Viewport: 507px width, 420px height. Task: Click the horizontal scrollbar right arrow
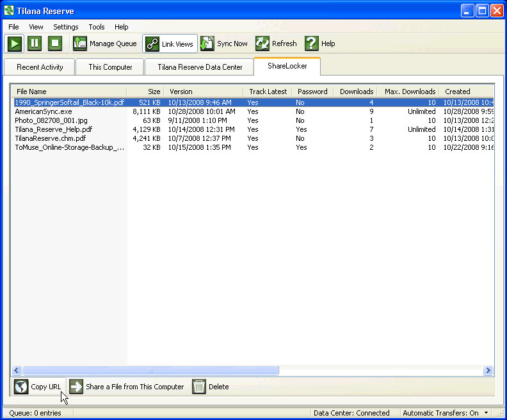488,371
